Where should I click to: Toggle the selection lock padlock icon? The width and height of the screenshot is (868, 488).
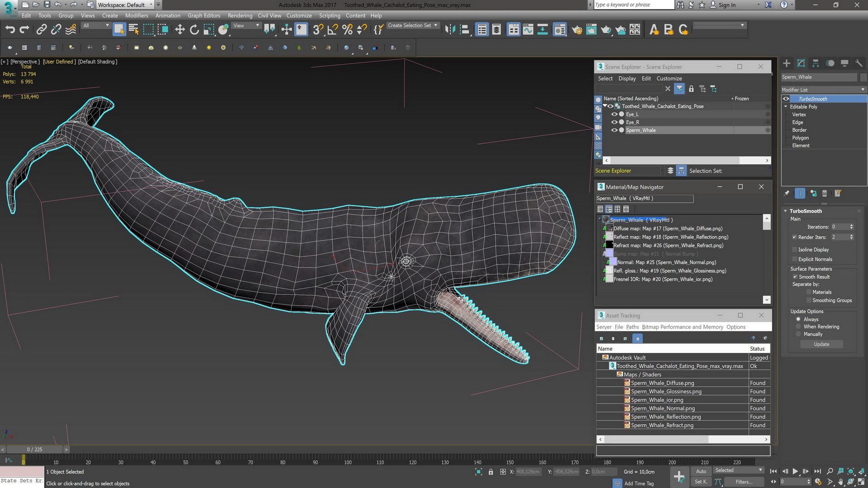tap(491, 472)
